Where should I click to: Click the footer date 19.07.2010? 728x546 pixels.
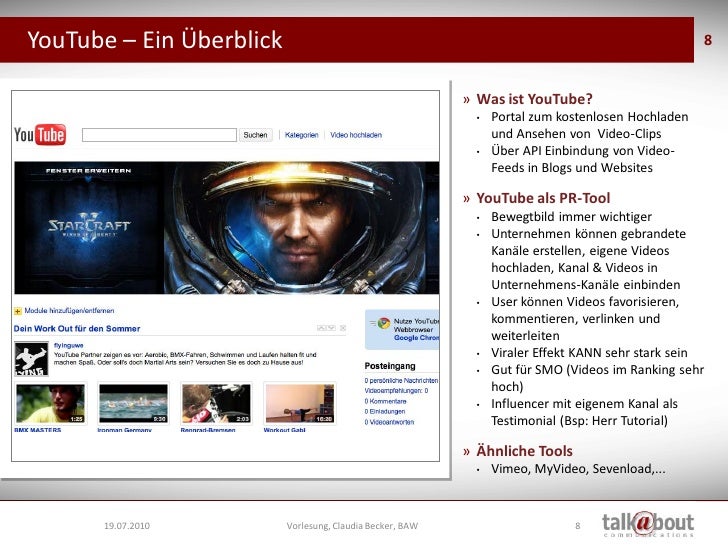[x=127, y=526]
